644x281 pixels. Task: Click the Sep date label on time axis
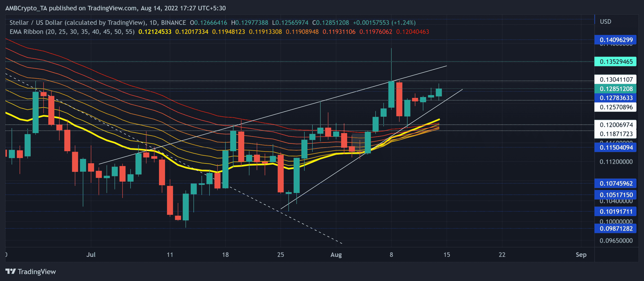[x=581, y=255]
